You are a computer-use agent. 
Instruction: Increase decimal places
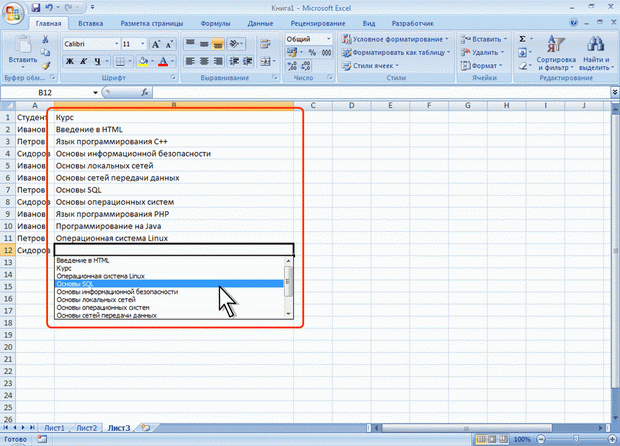click(x=292, y=66)
